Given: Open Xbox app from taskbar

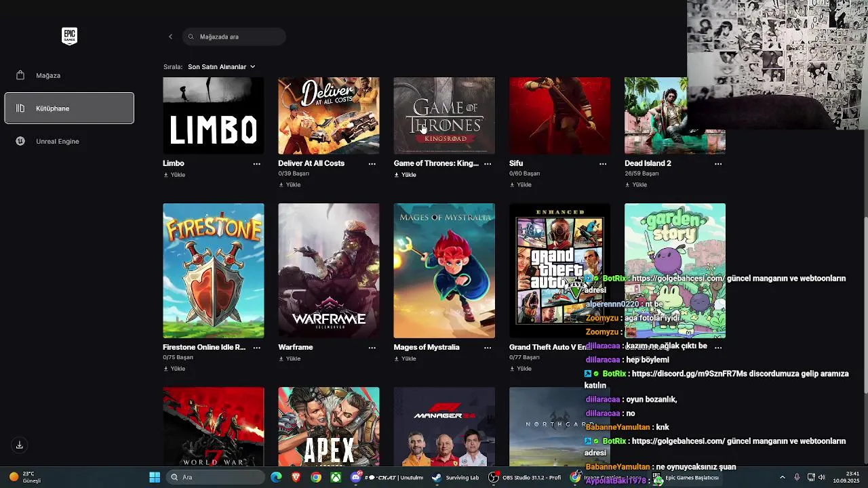Looking at the screenshot, I should click(x=336, y=477).
